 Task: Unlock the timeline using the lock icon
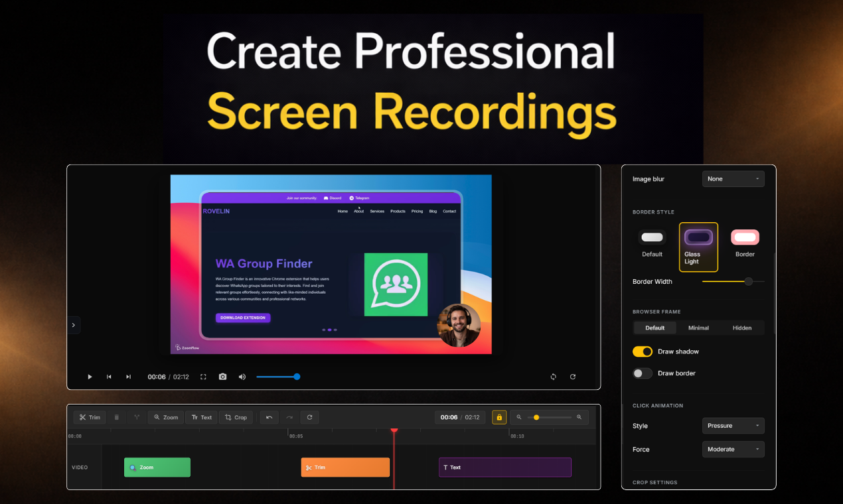tap(499, 417)
